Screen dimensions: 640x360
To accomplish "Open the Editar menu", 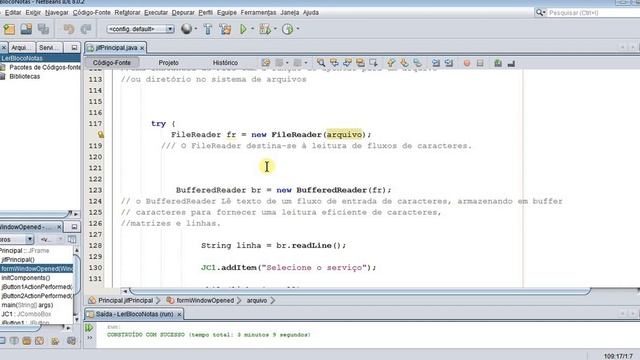I will point(13,13).
